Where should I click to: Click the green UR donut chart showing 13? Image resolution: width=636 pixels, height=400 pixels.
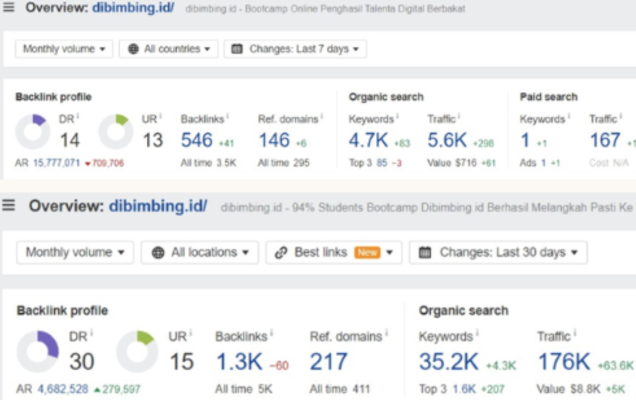click(117, 133)
